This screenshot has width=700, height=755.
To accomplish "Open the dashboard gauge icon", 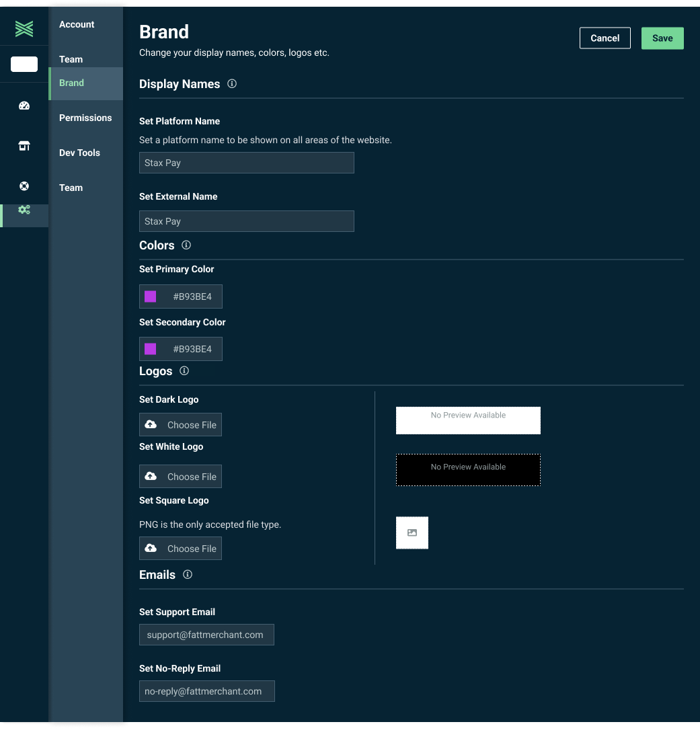I will [24, 106].
